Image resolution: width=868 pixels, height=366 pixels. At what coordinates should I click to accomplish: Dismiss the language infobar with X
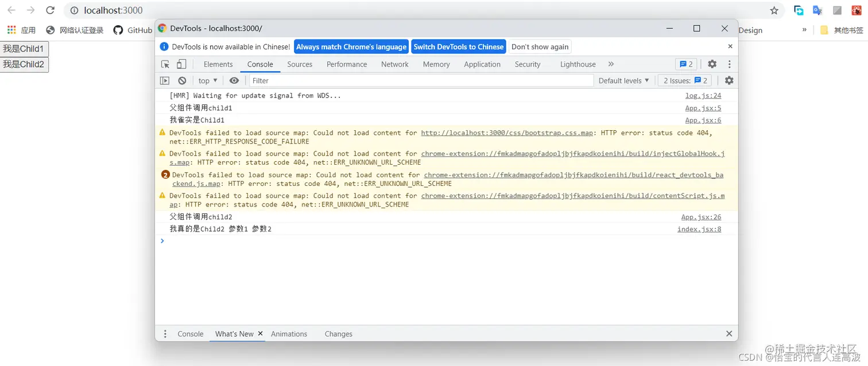(x=730, y=46)
